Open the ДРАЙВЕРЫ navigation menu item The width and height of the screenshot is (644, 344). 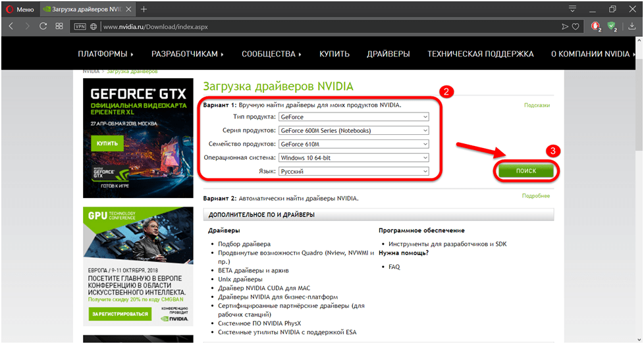tap(388, 54)
